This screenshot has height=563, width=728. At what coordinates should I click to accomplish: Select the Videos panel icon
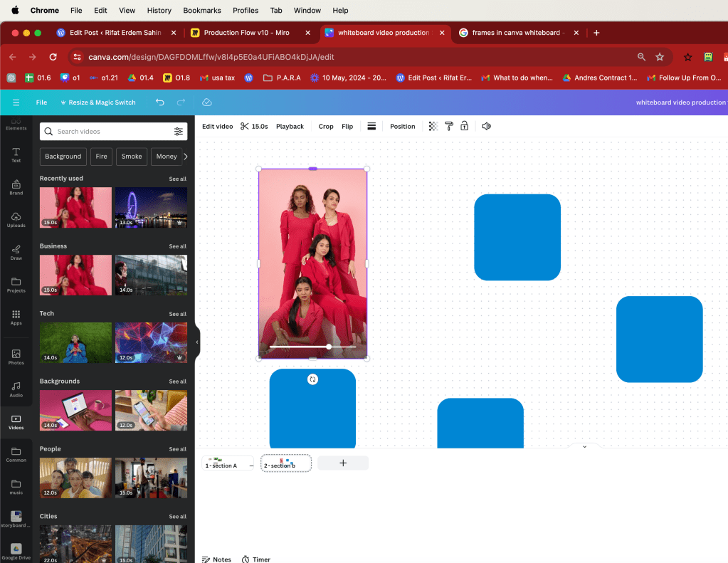click(x=16, y=422)
